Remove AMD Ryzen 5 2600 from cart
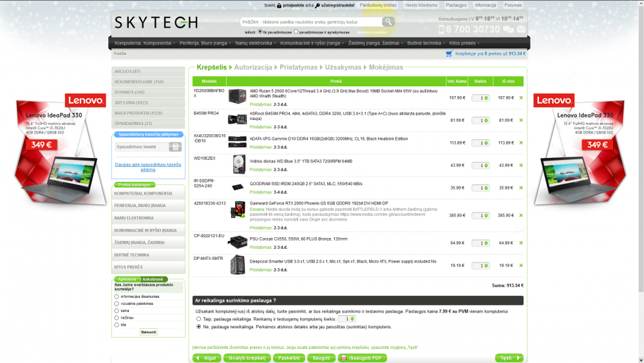The width and height of the screenshot is (644, 363). (x=521, y=98)
